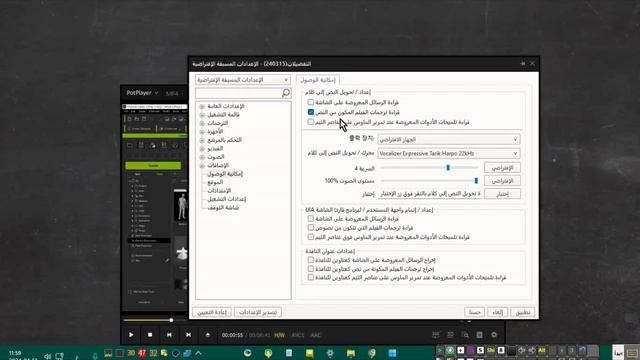Screen dimensions: 640x360
Task: Open the calculator icon on the taskbar
Action: (x=289, y=353)
